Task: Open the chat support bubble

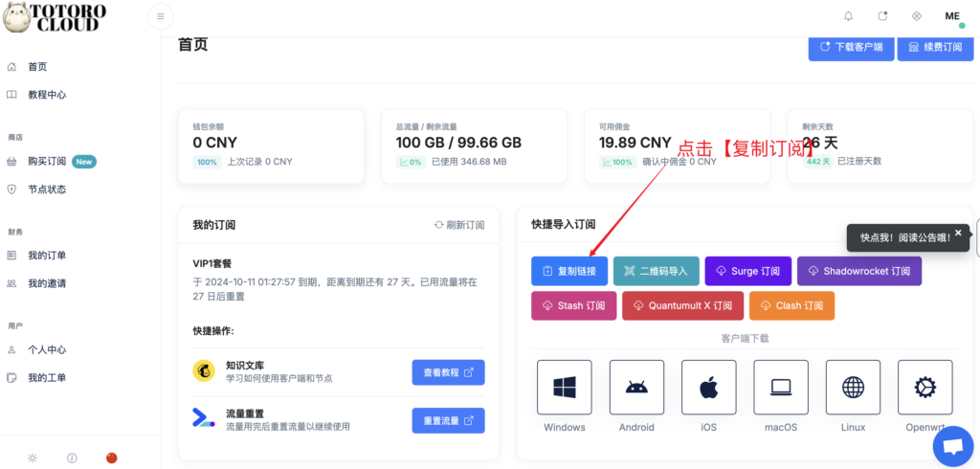Action: click(x=952, y=447)
